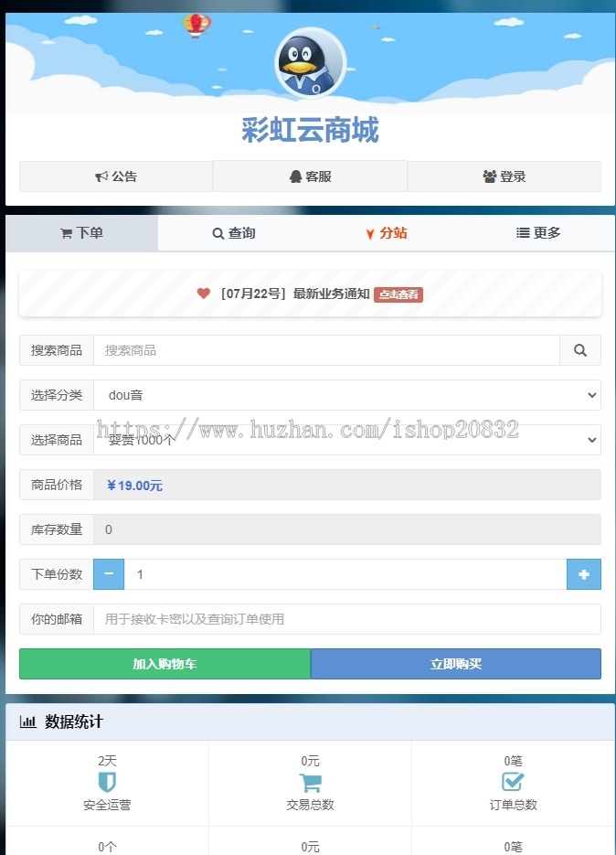Viewport: 616px width, 855px height.
Task: Click the checkmark icon above 订单总数
Action: click(513, 782)
